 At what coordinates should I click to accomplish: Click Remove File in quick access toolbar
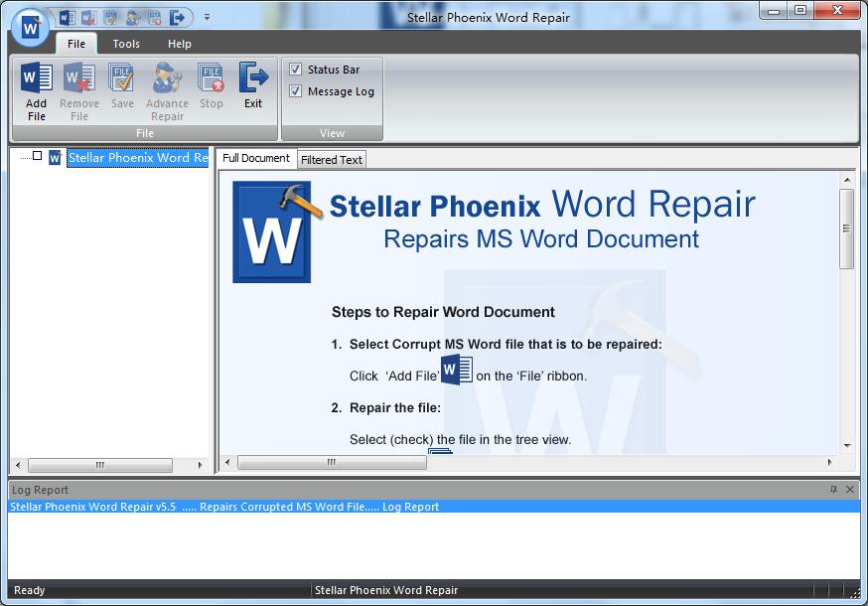point(88,18)
